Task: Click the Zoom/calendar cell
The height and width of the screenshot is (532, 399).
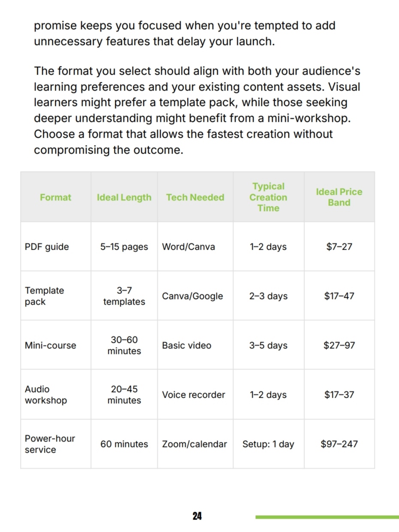Action: [195, 444]
